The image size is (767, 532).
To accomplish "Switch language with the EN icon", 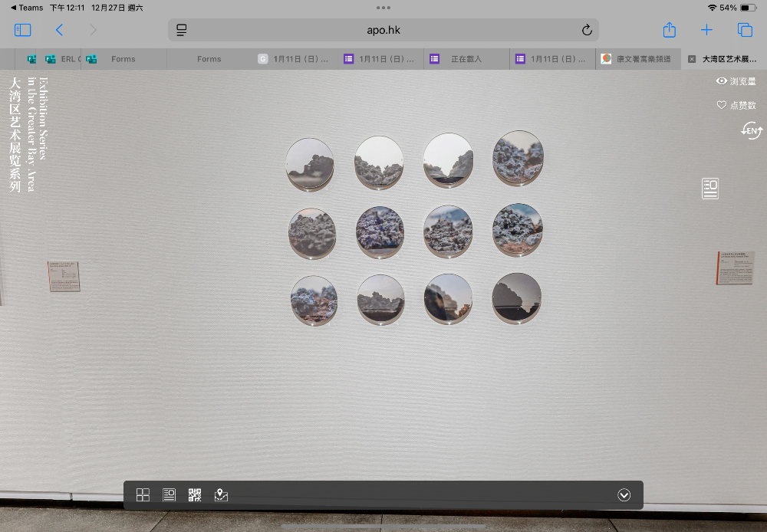I will coord(752,130).
